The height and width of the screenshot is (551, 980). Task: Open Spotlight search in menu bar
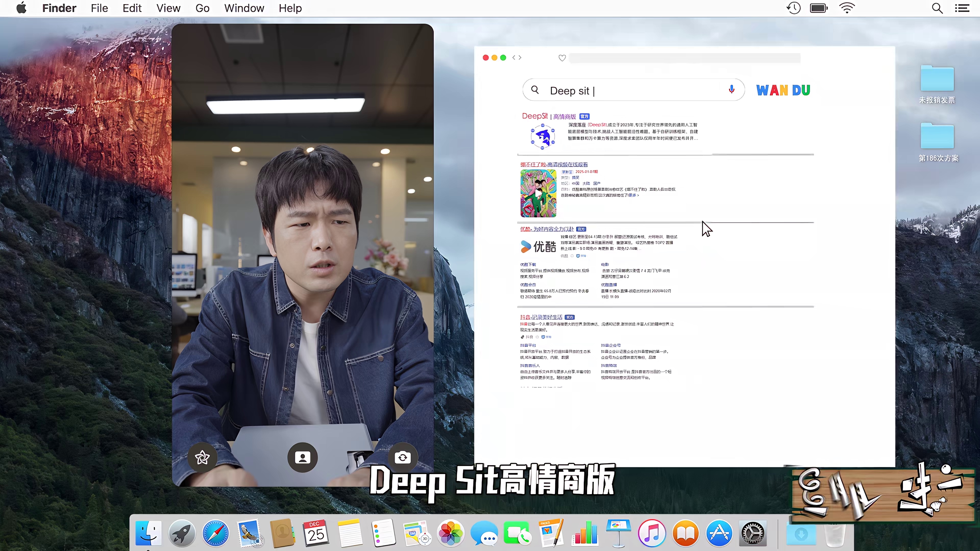click(937, 8)
